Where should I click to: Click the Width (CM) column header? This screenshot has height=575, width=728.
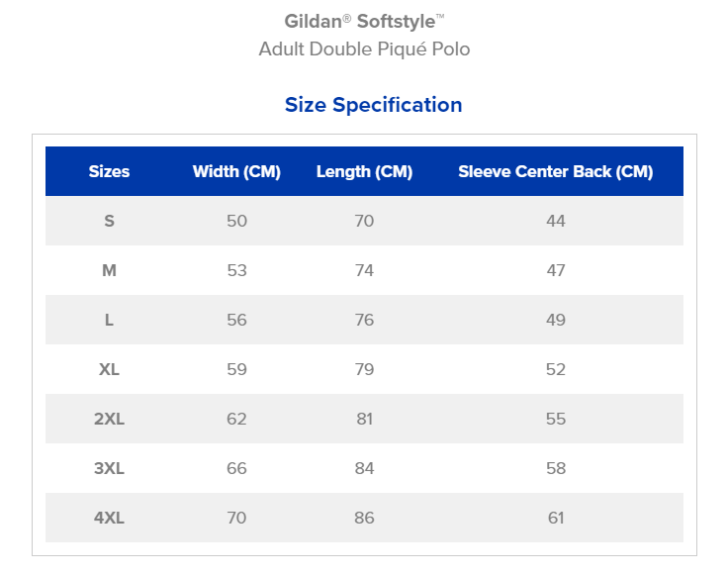point(236,171)
